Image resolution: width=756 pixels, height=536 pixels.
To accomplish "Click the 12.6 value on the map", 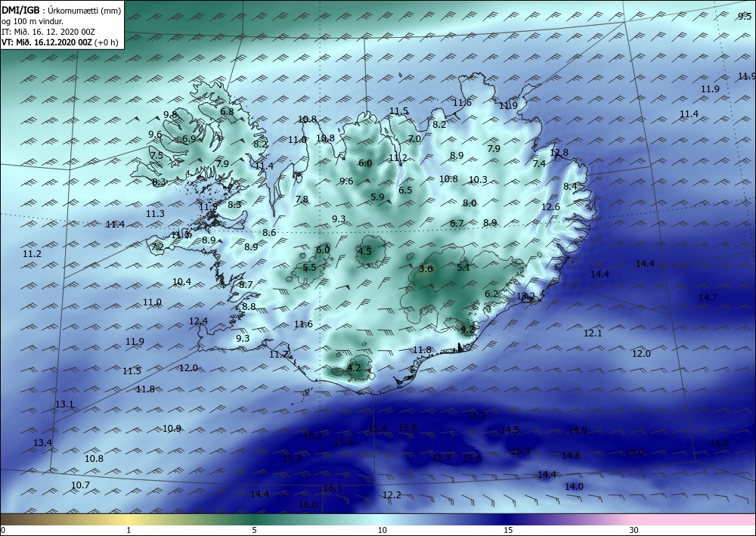I will click(550, 207).
